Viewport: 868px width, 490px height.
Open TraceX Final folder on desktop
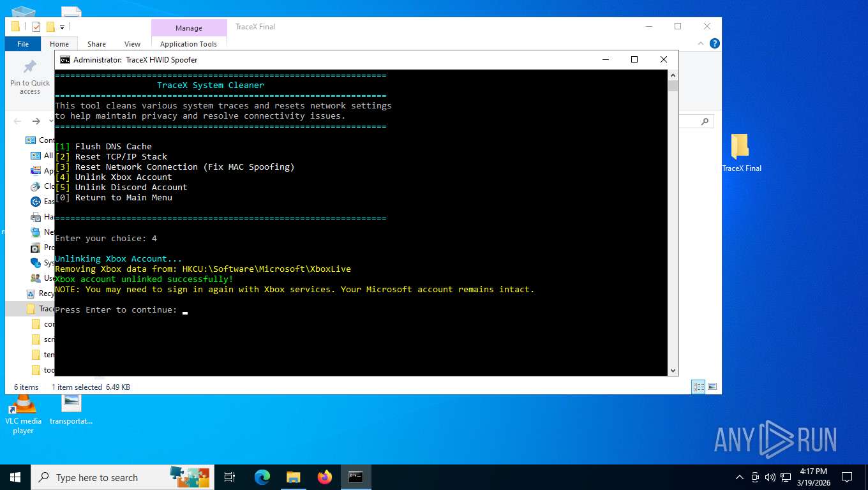point(741,153)
